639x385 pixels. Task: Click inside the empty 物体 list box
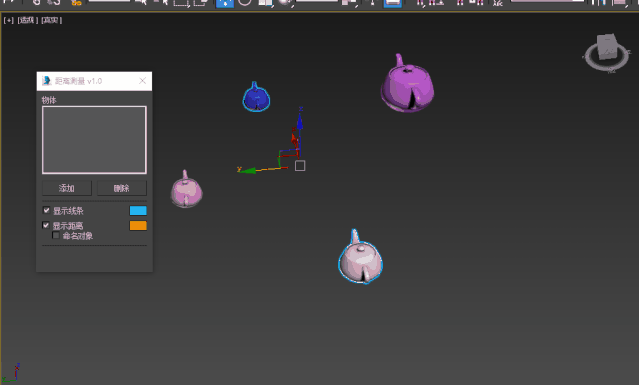point(94,140)
